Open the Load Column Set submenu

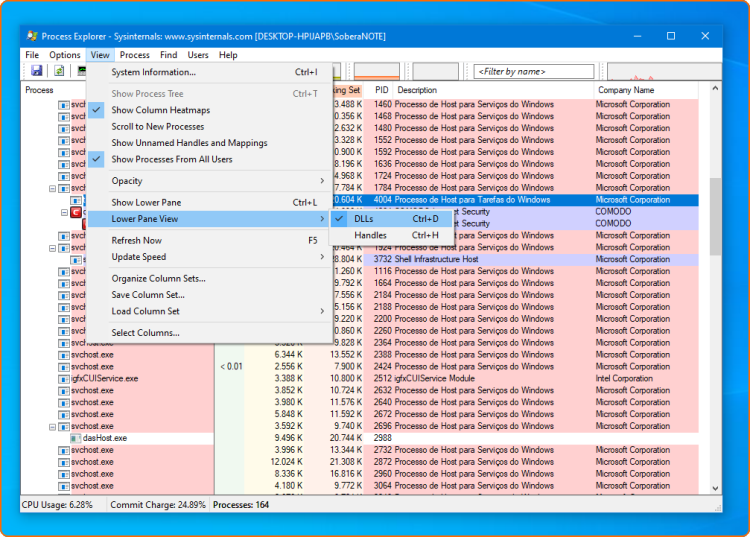click(210, 311)
